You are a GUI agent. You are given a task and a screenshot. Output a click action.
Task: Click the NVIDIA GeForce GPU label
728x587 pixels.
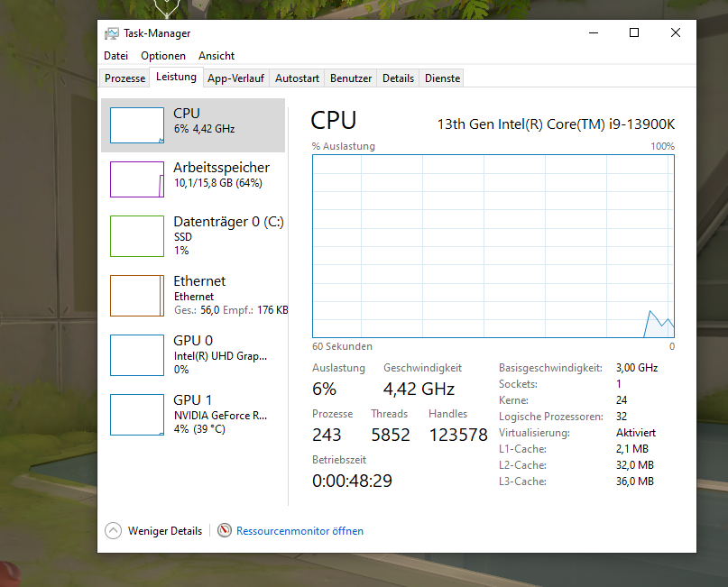click(220, 416)
